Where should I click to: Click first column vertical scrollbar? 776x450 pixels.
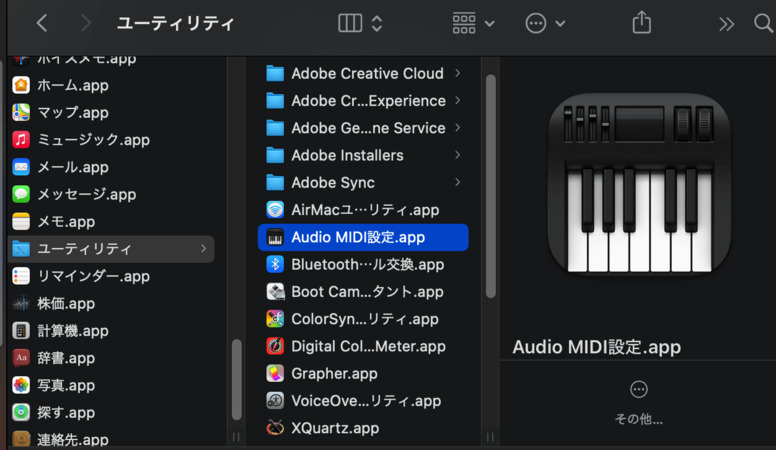pyautogui.click(x=237, y=379)
